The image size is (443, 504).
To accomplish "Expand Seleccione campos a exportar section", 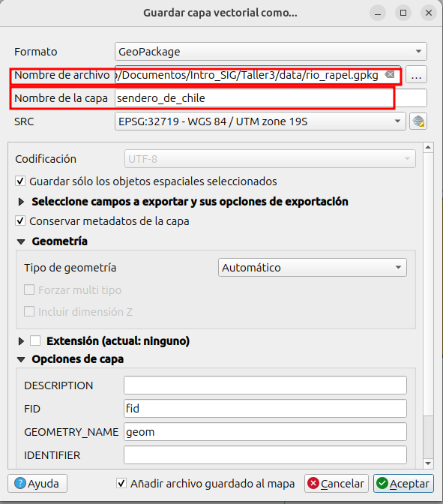I will point(21,202).
